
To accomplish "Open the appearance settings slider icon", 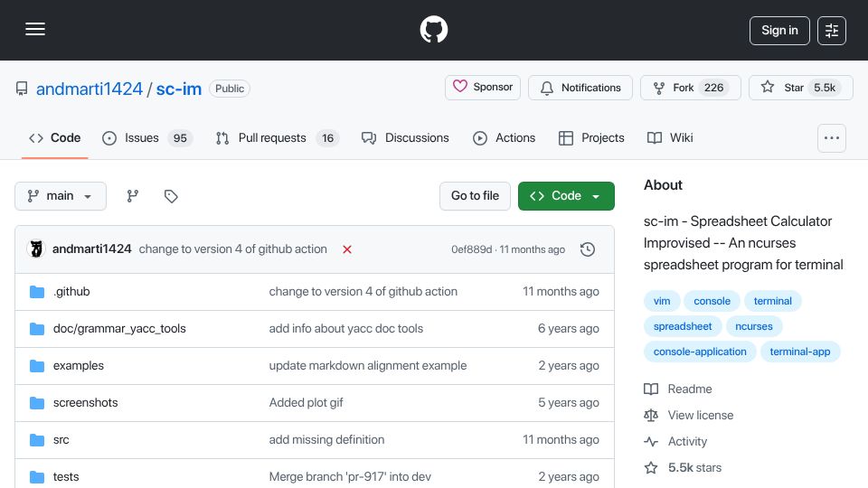I will click(x=832, y=31).
